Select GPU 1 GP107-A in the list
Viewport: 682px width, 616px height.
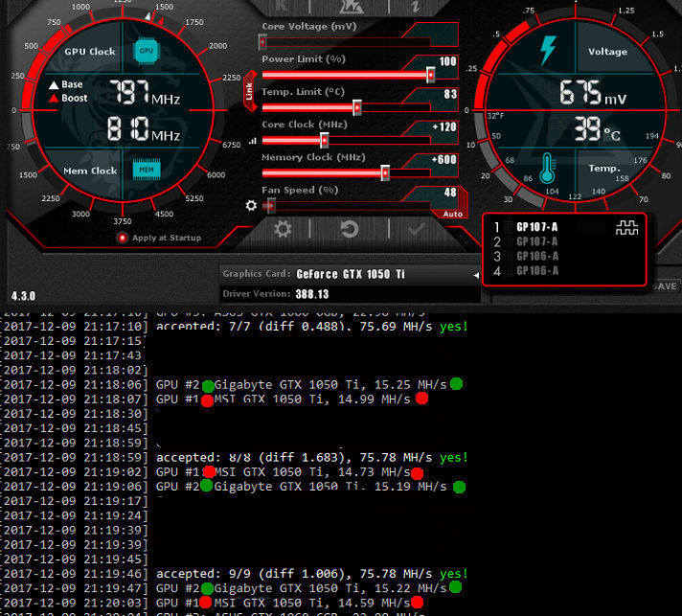[536, 227]
